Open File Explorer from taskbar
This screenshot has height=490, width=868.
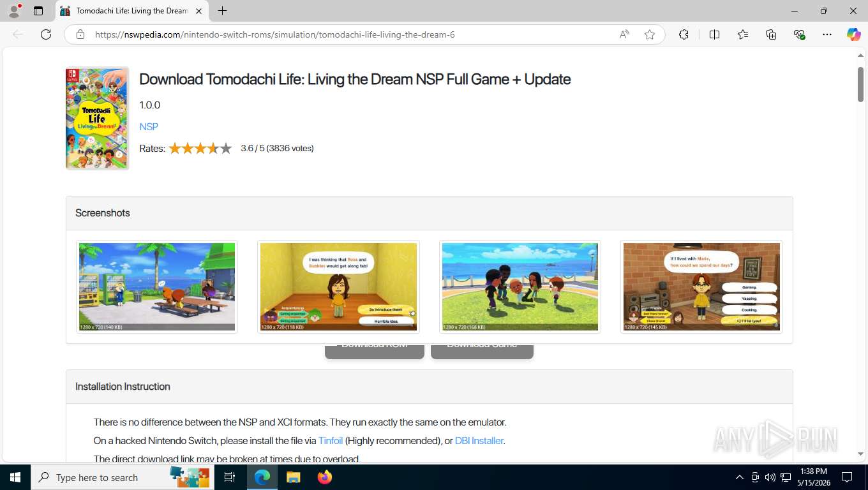(x=293, y=477)
